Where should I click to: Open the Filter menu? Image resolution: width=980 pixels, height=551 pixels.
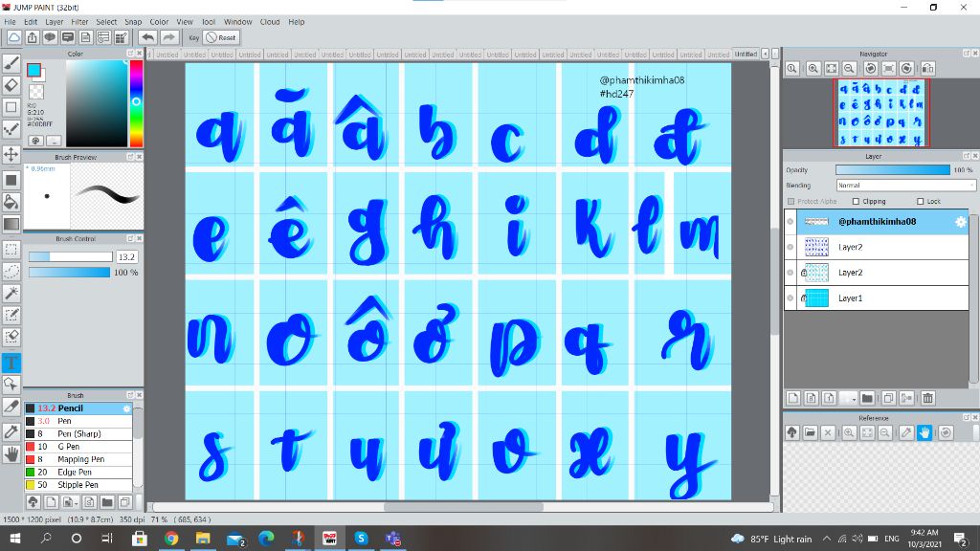79,22
